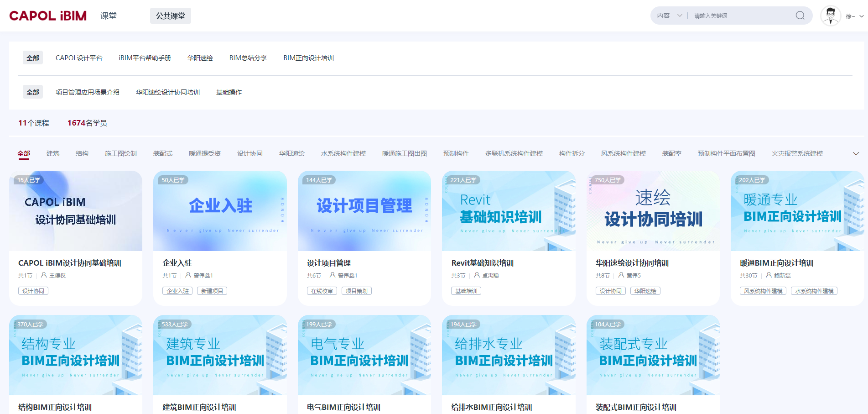Click the 暖通BIM正向设计培训 course title
Image resolution: width=868 pixels, height=414 pixels.
point(777,263)
